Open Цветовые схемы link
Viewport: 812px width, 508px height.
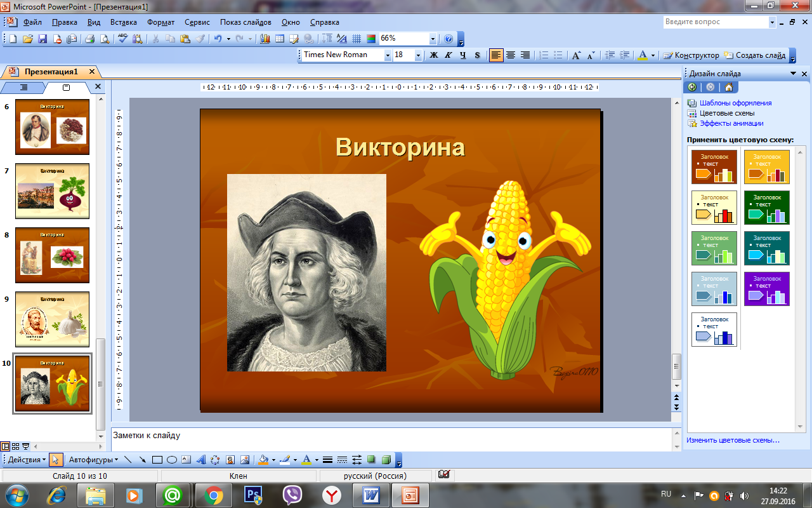pyautogui.click(x=727, y=113)
